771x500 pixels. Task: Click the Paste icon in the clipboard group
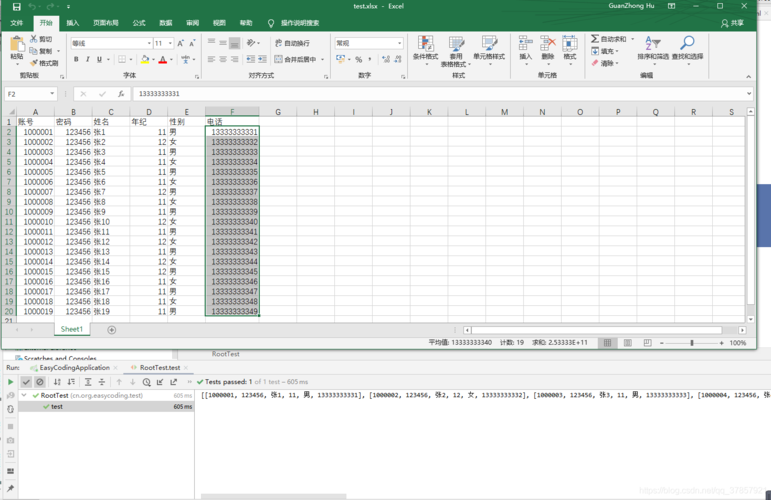pyautogui.click(x=17, y=44)
